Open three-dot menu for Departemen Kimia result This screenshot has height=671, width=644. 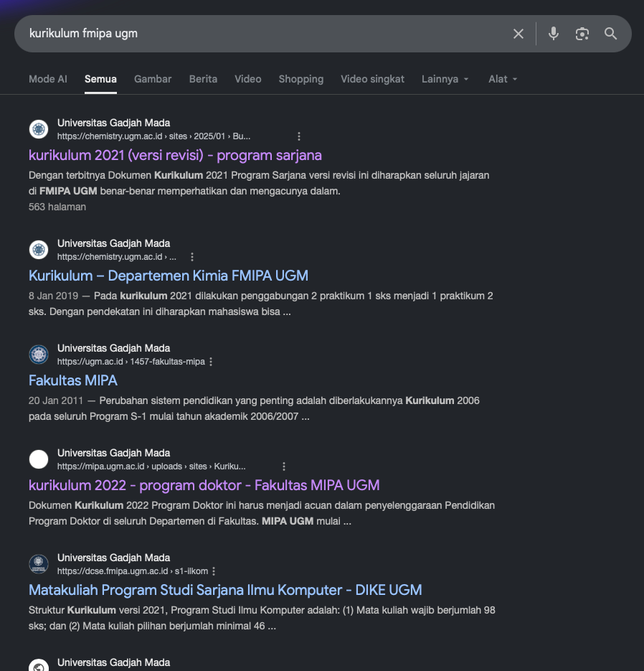tap(192, 257)
